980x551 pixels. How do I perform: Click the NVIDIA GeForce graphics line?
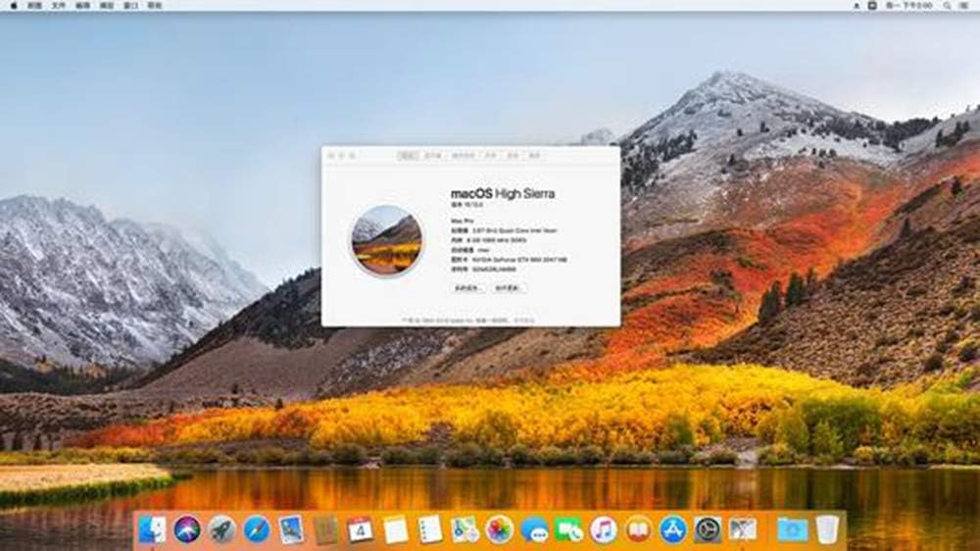coord(509,259)
